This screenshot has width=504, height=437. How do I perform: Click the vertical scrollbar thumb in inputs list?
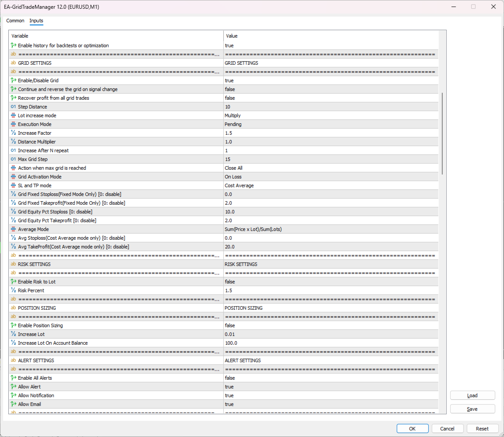(x=442, y=133)
